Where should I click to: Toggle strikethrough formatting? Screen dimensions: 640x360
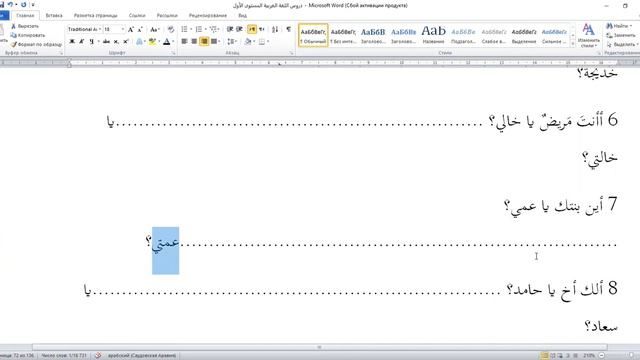(107, 41)
